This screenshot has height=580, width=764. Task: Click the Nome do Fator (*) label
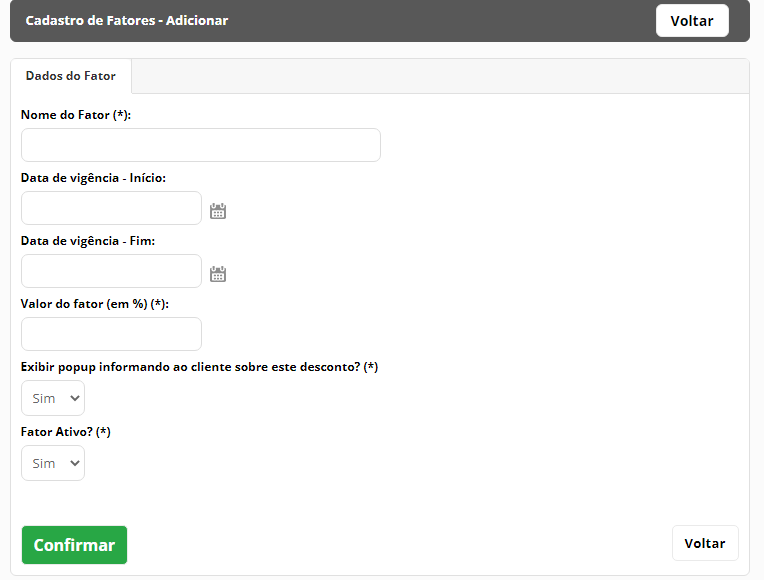[x=76, y=115]
